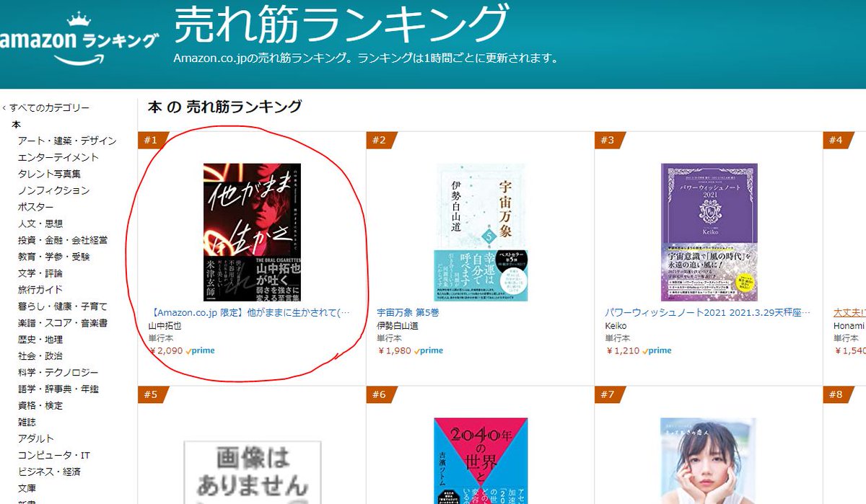Open the パワーウィッシュノート2021 cover image
This screenshot has width=866, height=504.
[709, 232]
